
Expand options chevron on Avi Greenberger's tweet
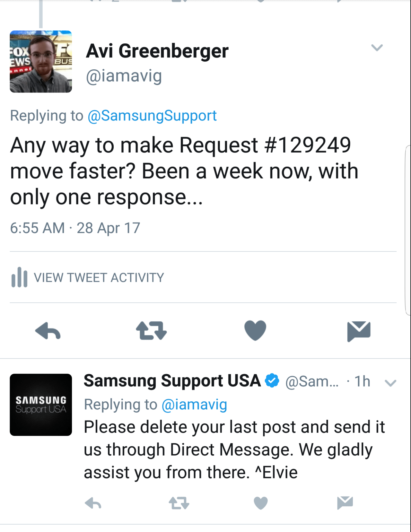point(377,48)
